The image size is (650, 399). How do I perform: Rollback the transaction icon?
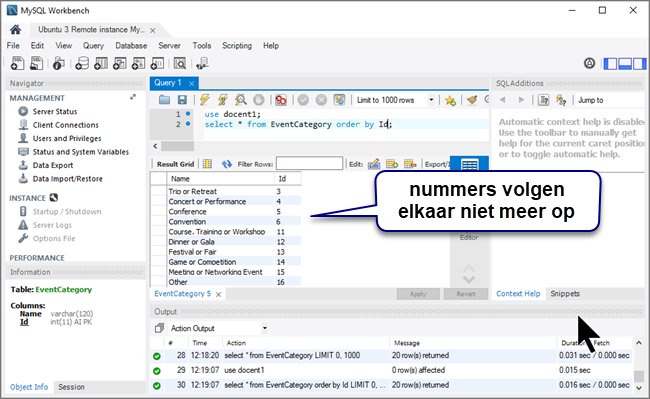click(321, 100)
